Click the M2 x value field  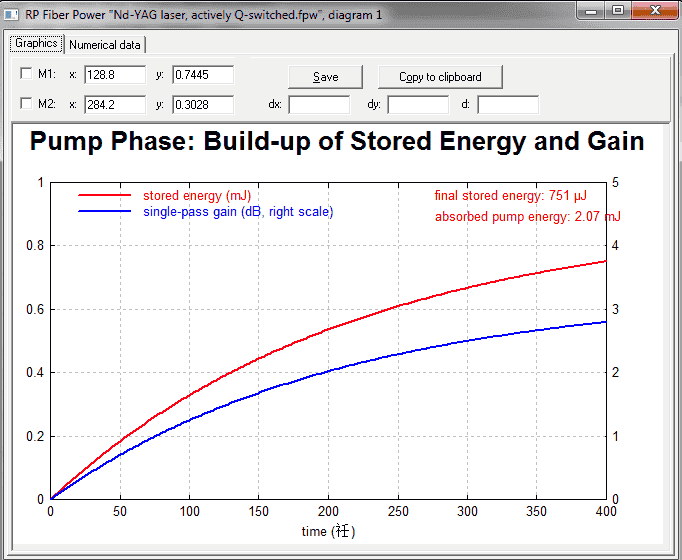(115, 105)
